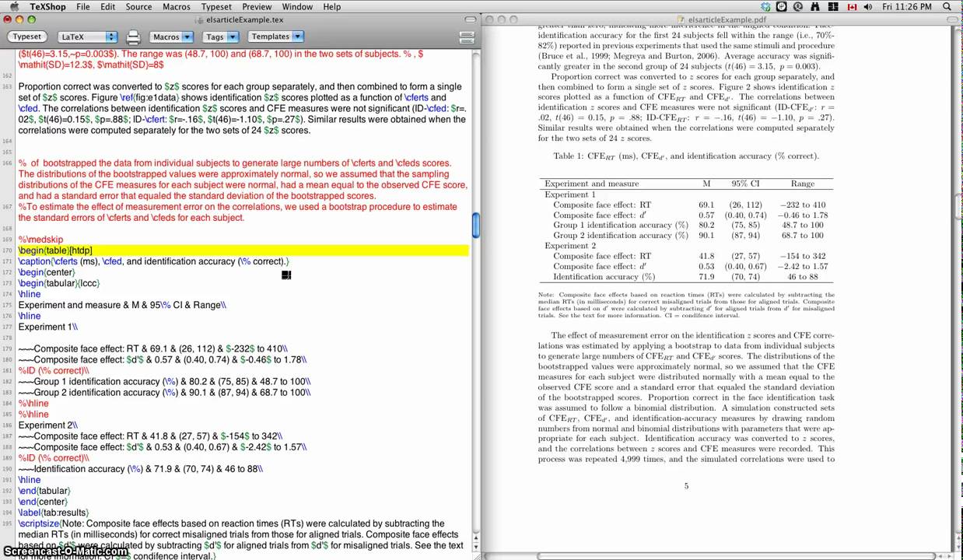Click the highlighted \begin{table}[htdp] line
The image size is (963, 560).
point(243,250)
